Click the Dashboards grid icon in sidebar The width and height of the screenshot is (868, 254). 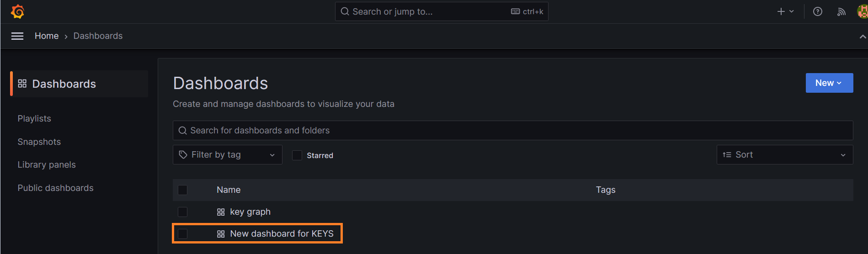22,84
